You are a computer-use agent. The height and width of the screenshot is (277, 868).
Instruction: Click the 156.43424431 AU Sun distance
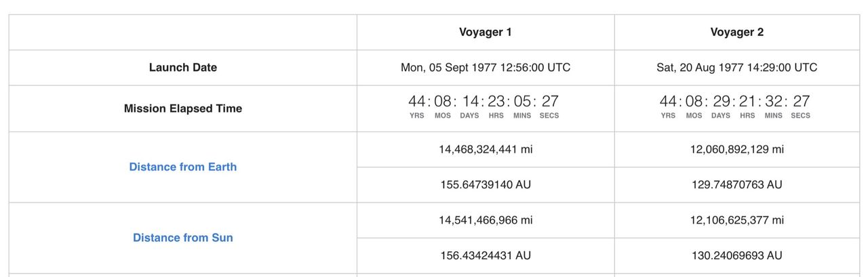point(486,255)
